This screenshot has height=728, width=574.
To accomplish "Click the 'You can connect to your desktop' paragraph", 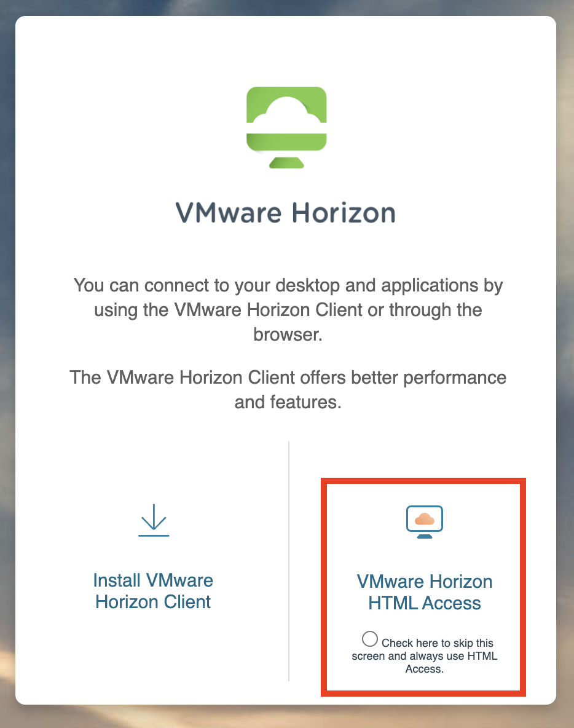I will tap(288, 309).
